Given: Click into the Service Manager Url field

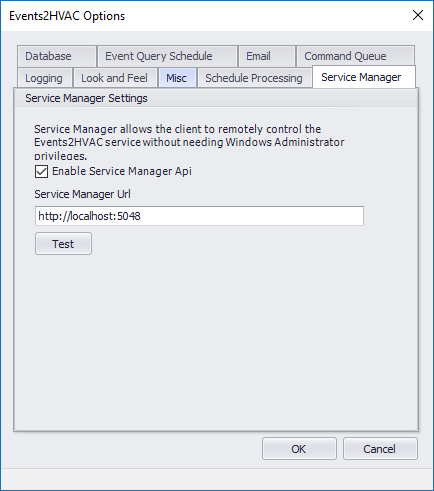Looking at the screenshot, I should click(199, 216).
